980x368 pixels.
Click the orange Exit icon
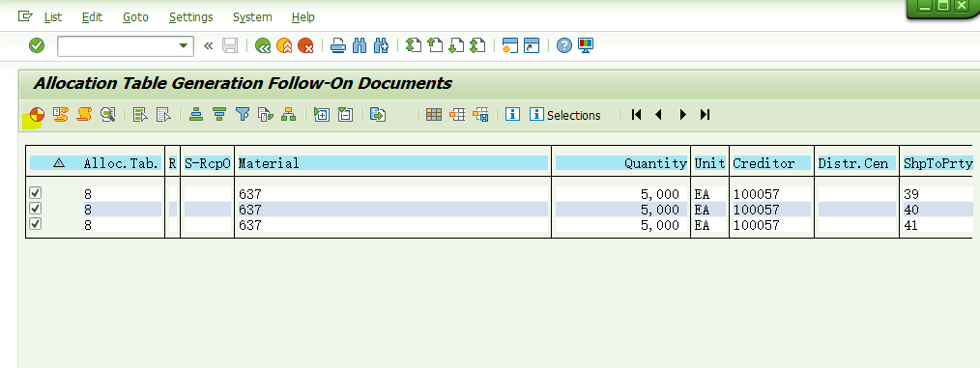click(x=284, y=45)
